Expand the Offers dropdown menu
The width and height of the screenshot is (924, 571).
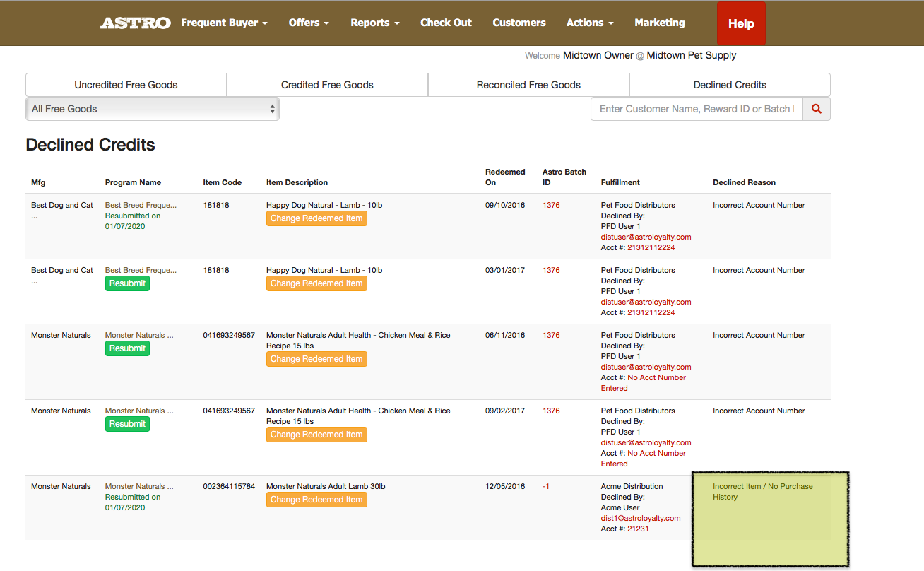tap(309, 23)
